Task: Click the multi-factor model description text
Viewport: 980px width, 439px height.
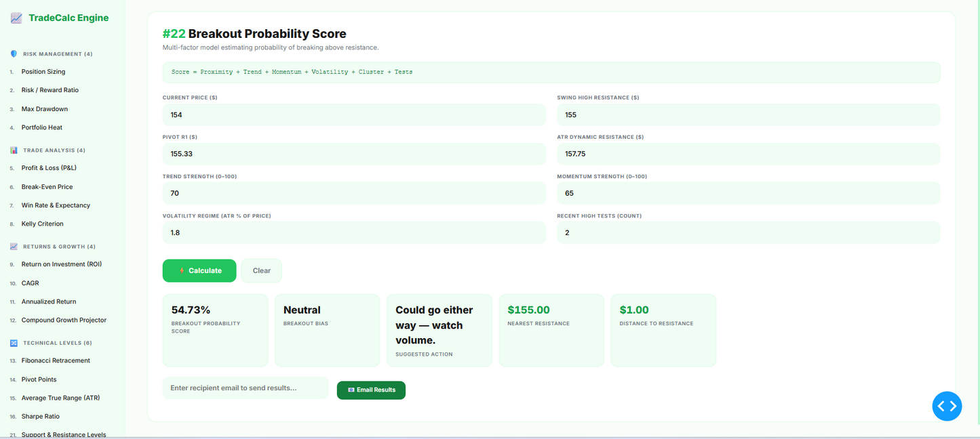Action: pyautogui.click(x=271, y=47)
